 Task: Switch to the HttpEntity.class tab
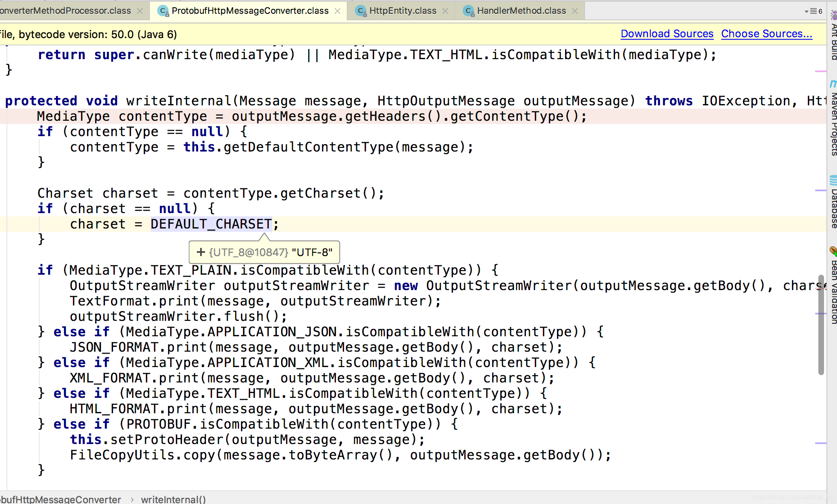[x=402, y=11]
